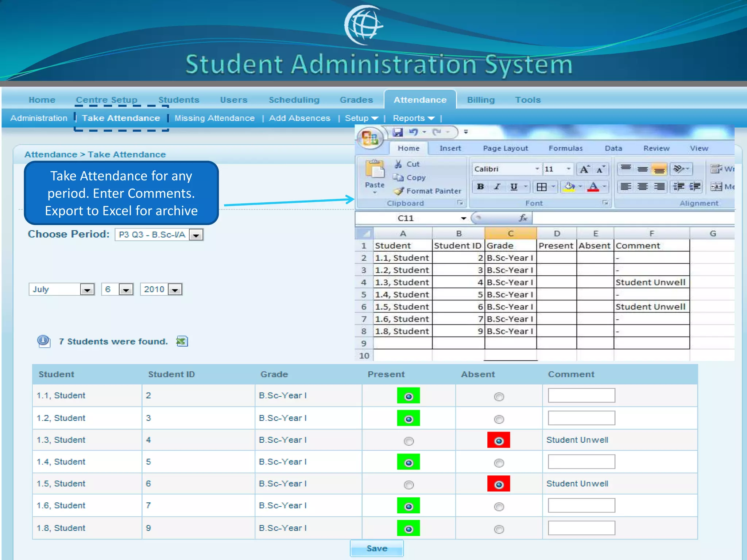Click the Take Attendance submenu link
Screen dimensions: 747x560
(121, 118)
